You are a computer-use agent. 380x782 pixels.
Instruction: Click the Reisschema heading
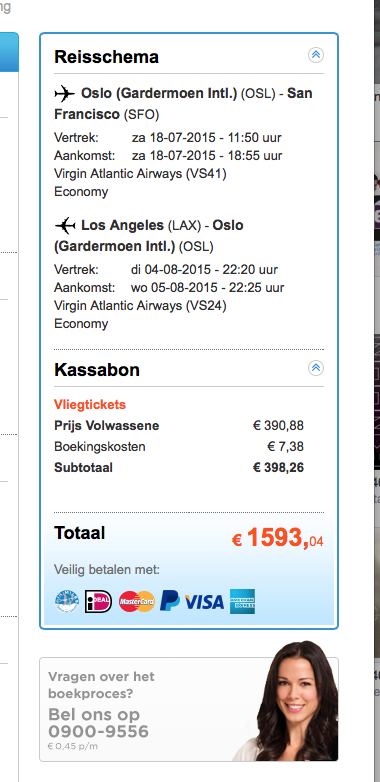(106, 57)
